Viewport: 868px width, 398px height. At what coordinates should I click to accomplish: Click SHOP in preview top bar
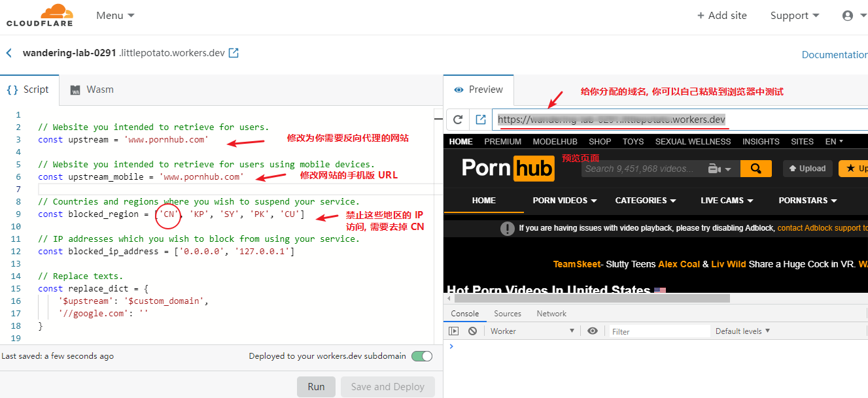click(x=600, y=141)
